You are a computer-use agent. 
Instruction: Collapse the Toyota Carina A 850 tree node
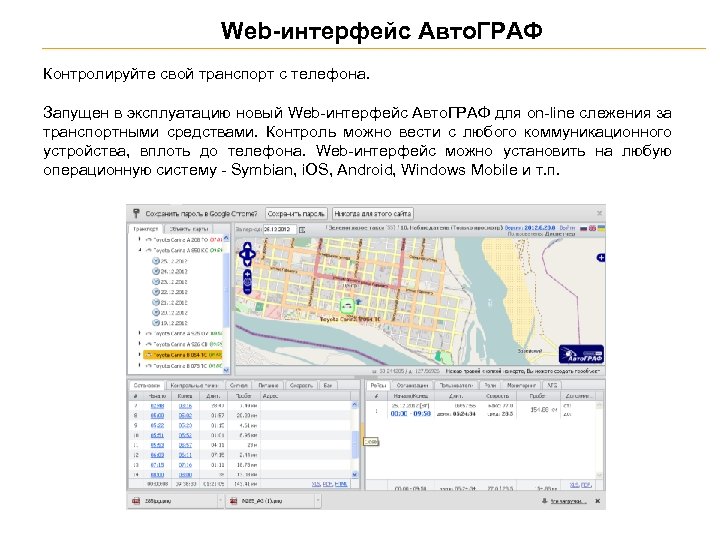tap(140, 250)
